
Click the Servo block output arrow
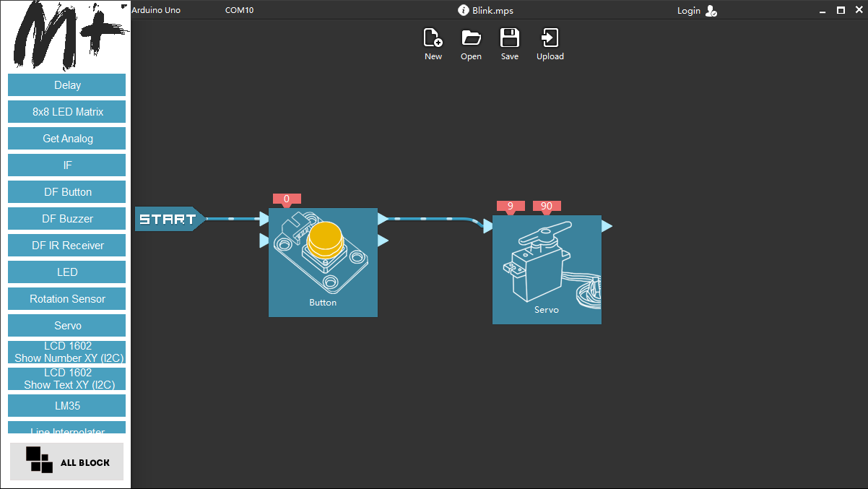607,226
